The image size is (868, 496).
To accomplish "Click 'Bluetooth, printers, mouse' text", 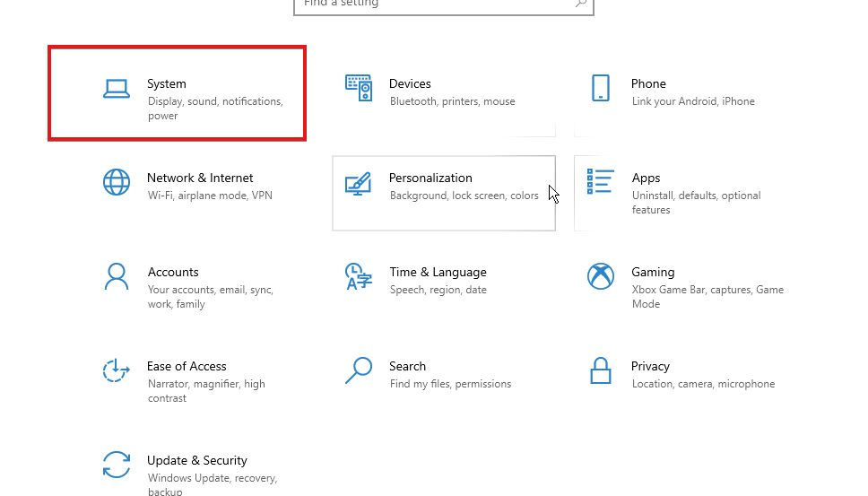I will [452, 101].
